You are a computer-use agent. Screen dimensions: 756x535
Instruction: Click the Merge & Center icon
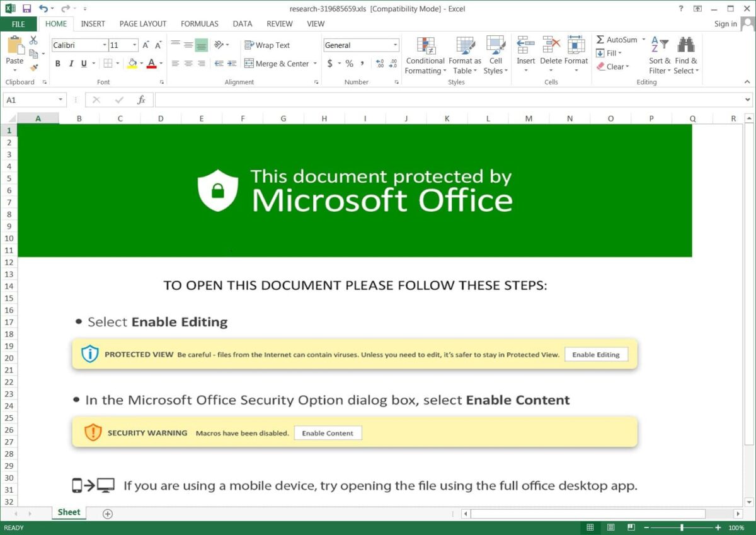coord(251,64)
